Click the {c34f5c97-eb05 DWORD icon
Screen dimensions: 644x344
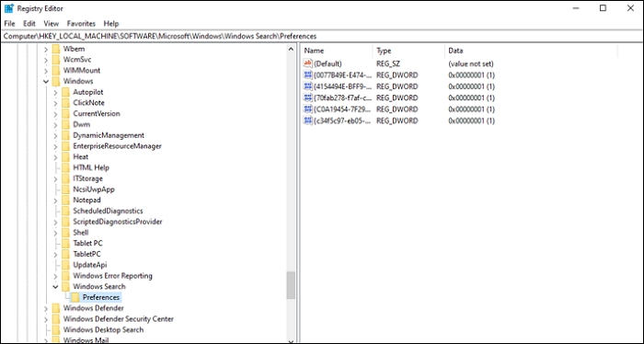click(307, 120)
